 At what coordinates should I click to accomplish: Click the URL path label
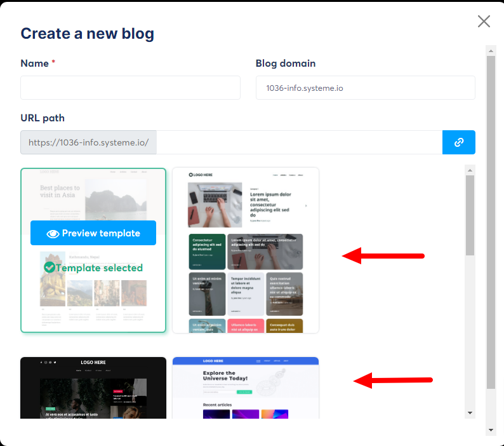click(43, 118)
